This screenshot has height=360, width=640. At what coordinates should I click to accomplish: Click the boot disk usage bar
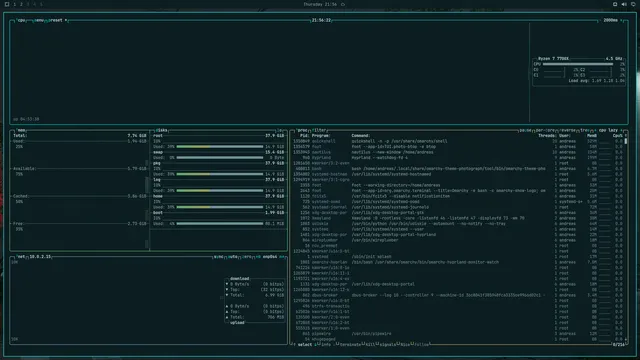[220, 224]
